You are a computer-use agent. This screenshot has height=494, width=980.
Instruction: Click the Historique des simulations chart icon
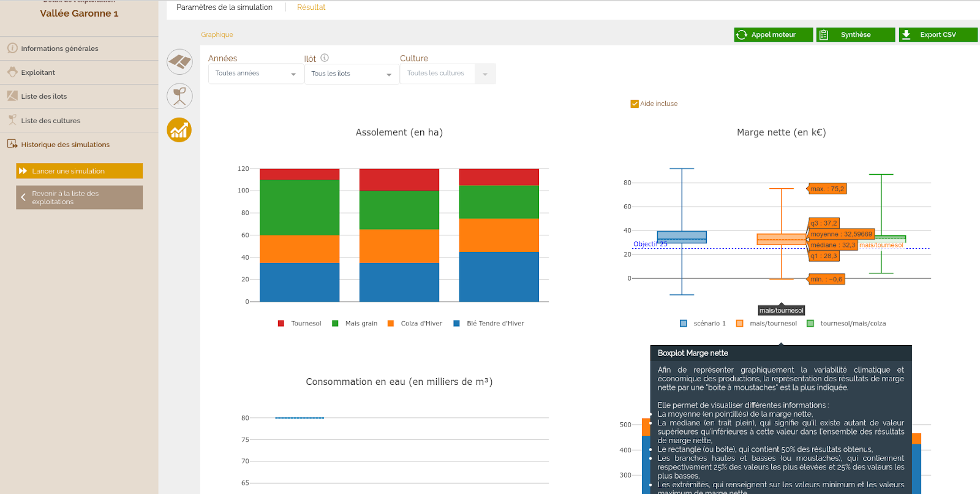12,144
